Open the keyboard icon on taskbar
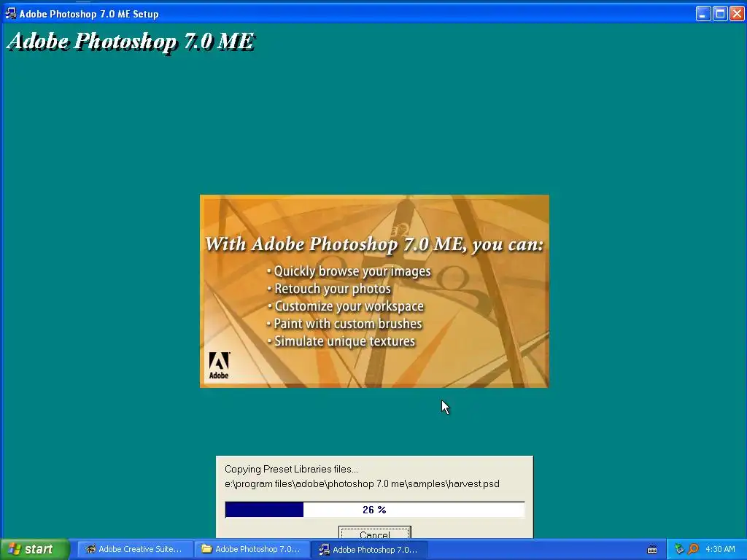The image size is (747, 560). [652, 550]
